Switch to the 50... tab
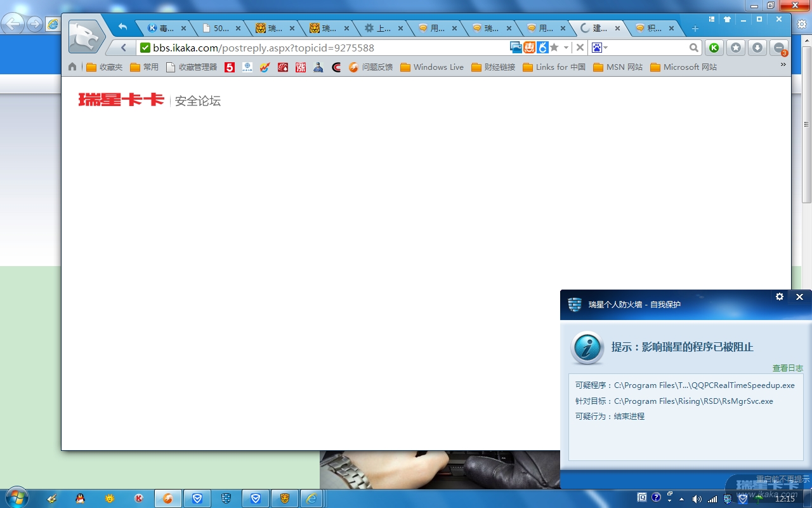812x508 pixels. (x=221, y=28)
